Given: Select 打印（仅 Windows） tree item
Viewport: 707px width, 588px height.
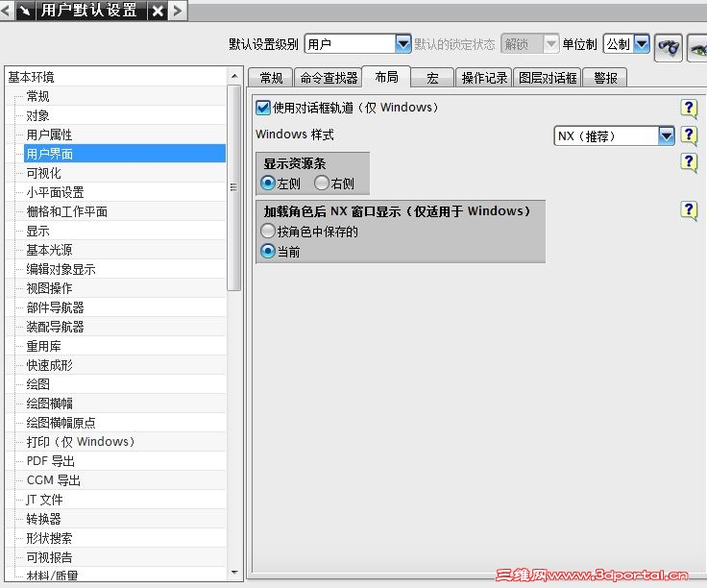Looking at the screenshot, I should pyautogui.click(x=81, y=442).
